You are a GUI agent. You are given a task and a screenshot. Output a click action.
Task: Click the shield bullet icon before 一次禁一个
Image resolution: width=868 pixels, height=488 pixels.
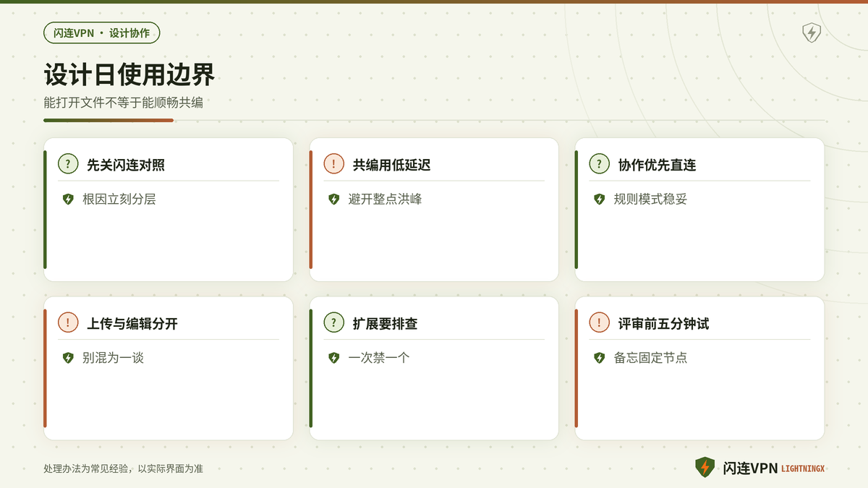click(x=333, y=358)
